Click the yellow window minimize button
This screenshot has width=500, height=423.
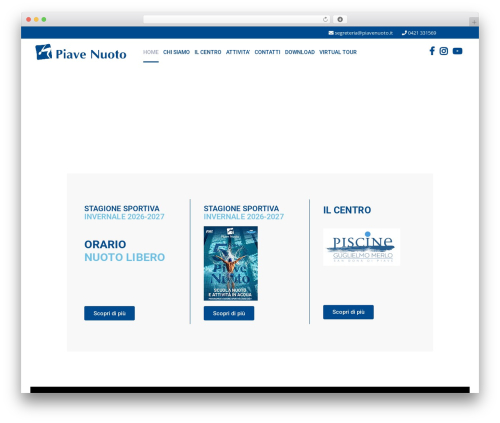tap(36, 19)
